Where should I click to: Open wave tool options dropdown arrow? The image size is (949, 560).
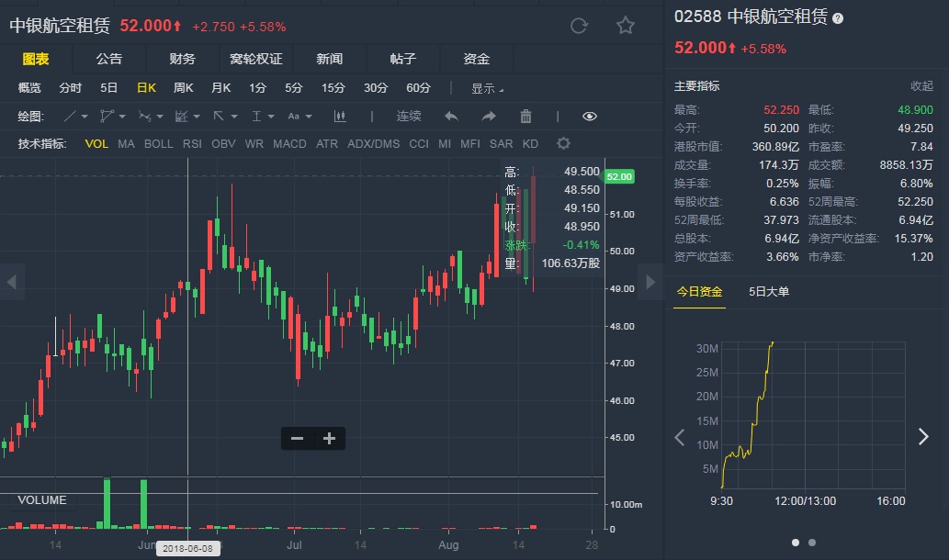[160, 117]
